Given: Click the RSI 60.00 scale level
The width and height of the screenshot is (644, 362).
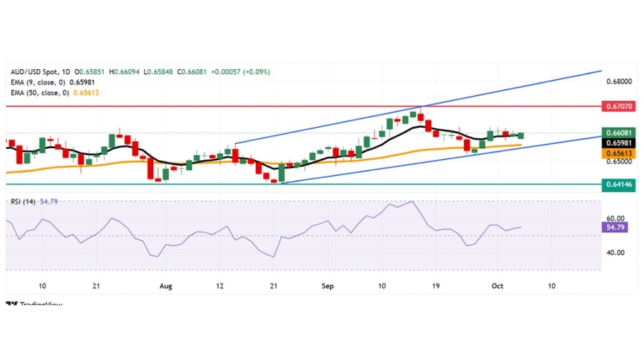Looking at the screenshot, I should (x=616, y=219).
